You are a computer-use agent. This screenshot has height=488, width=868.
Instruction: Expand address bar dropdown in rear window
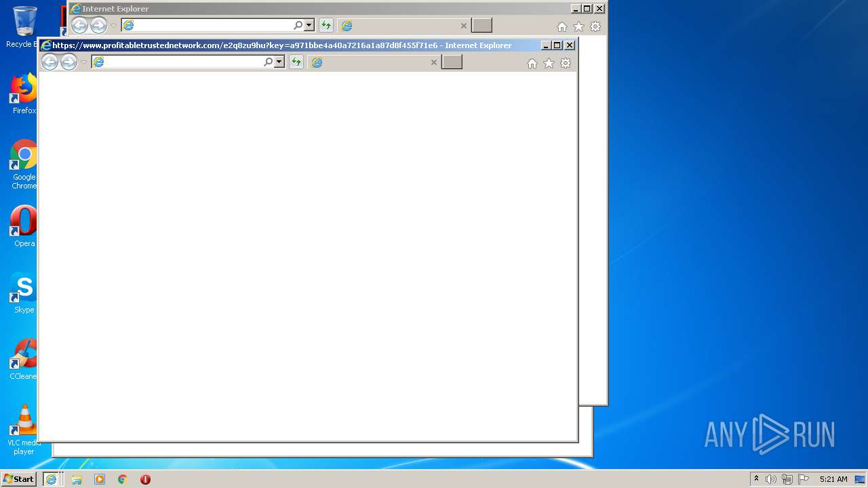(x=309, y=25)
